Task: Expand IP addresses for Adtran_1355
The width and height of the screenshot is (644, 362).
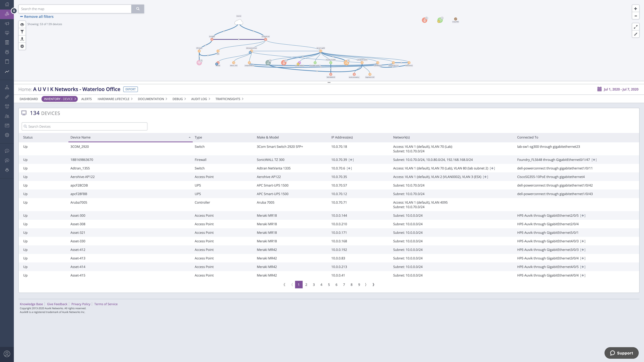Action: click(350, 168)
